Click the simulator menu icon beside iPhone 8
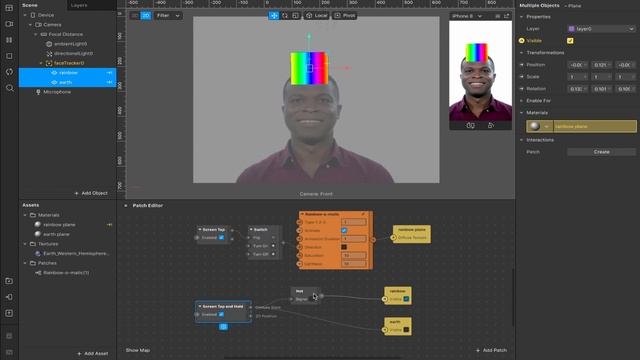640x360 pixels. pos(498,16)
